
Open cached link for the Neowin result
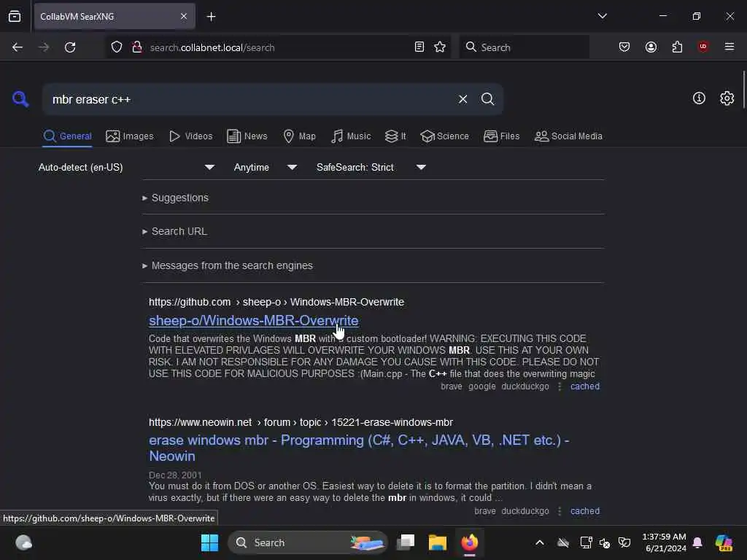tap(585, 511)
